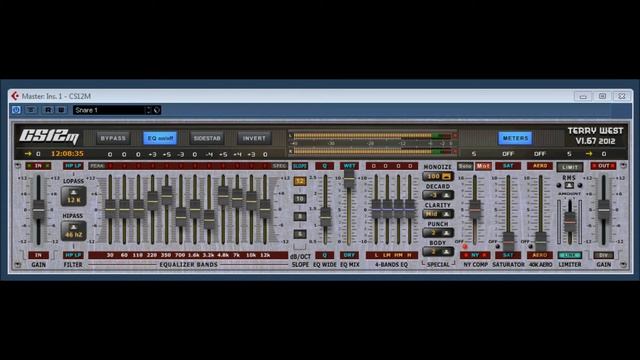Open the Snare 1 preset name field

[x=109, y=110]
